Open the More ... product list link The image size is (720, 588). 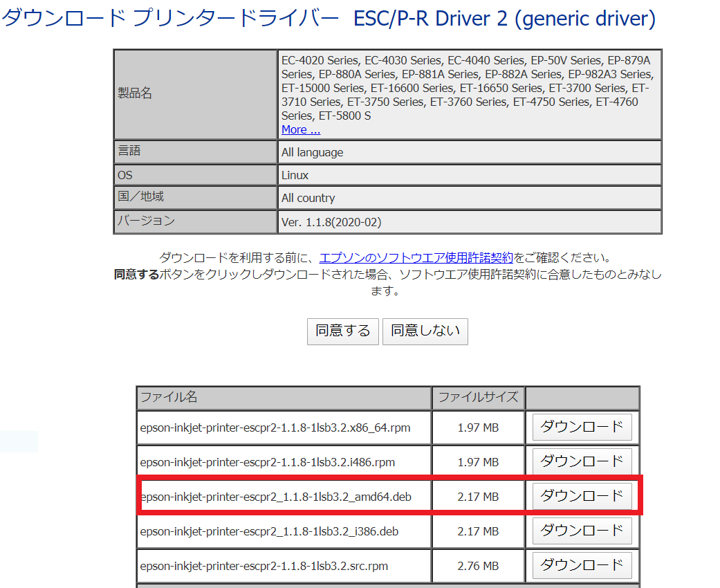point(301,130)
